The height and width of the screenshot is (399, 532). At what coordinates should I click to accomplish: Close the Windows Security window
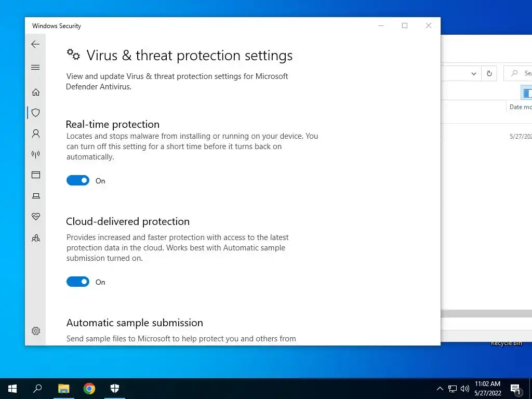429,25
